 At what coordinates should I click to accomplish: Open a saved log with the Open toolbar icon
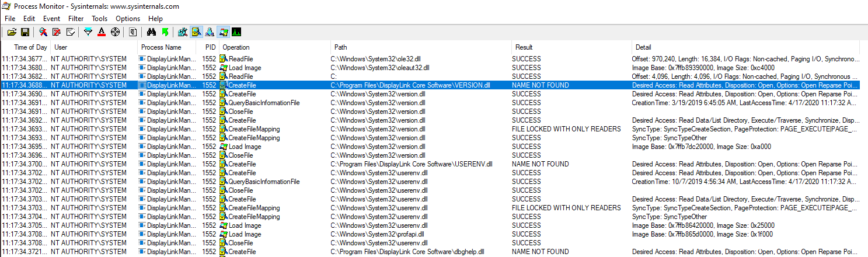coord(12,32)
